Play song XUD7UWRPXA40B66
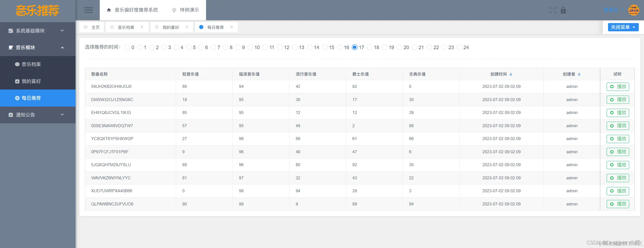The width and height of the screenshot is (644, 248). coord(618,191)
